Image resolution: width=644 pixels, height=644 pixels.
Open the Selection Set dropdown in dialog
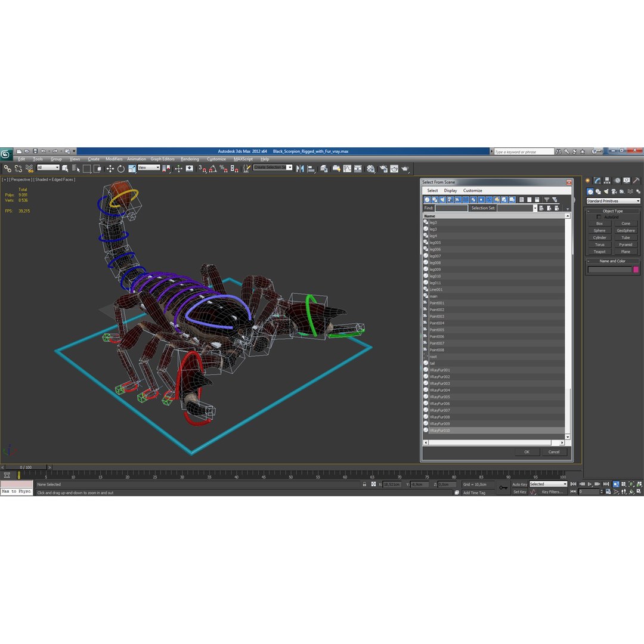coord(535,208)
